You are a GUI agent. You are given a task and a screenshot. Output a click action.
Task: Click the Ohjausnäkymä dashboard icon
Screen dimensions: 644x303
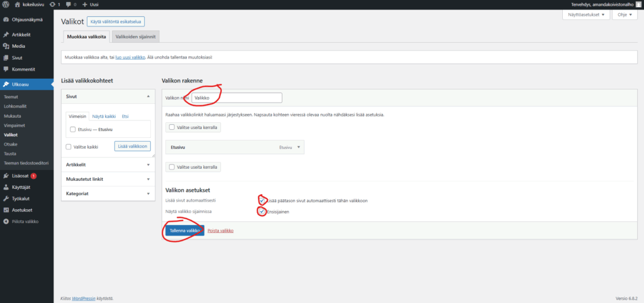click(x=6, y=20)
